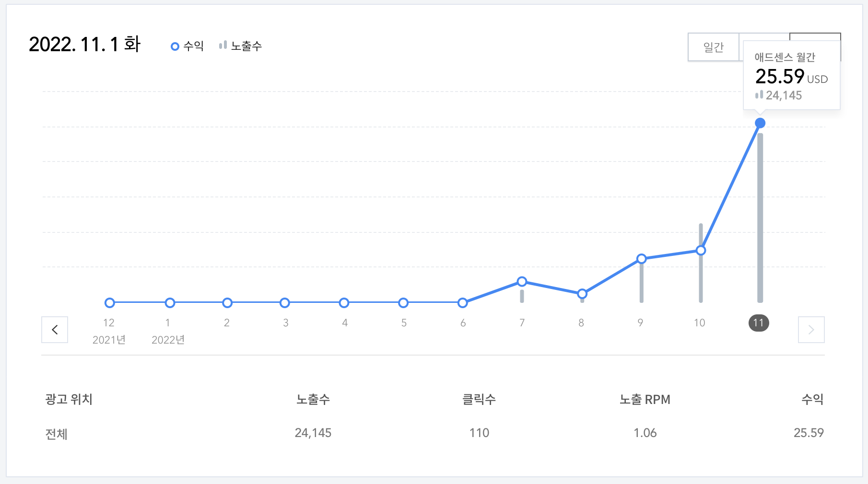Screen dimensions: 868x484
Task: Select the highlighted month 11 label
Action: (x=759, y=323)
